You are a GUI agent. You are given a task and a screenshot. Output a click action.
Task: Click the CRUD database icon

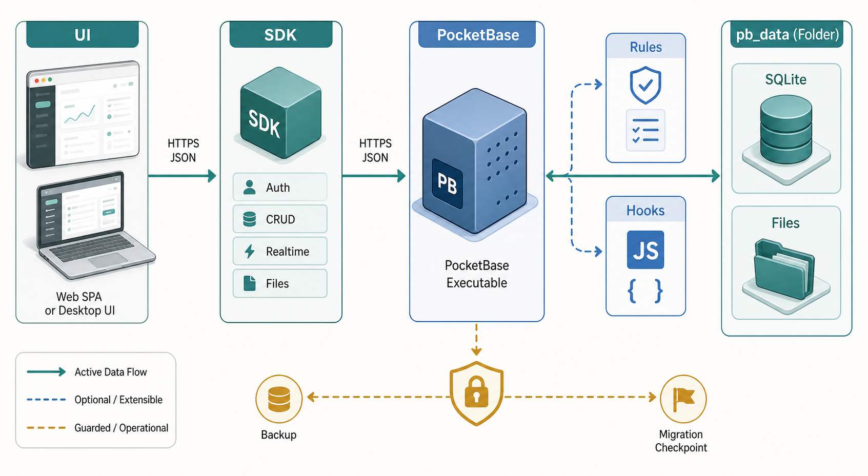[250, 219]
